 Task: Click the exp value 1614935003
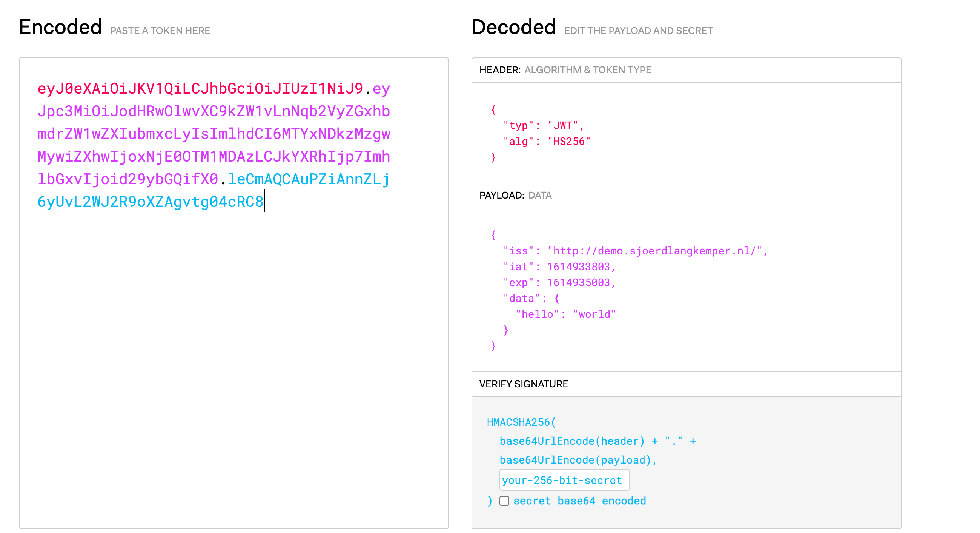click(x=578, y=282)
